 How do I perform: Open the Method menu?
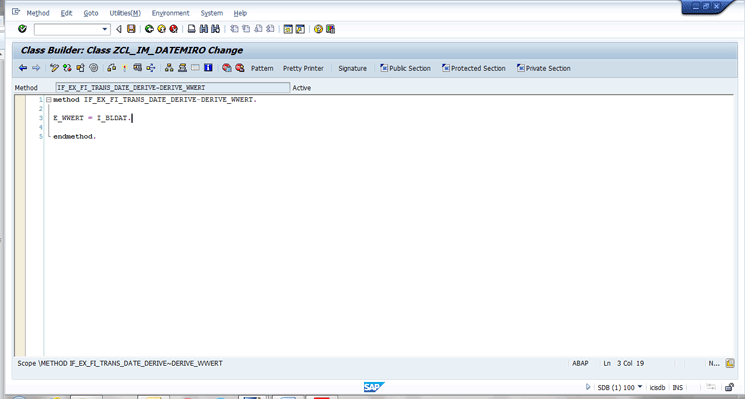coord(38,13)
